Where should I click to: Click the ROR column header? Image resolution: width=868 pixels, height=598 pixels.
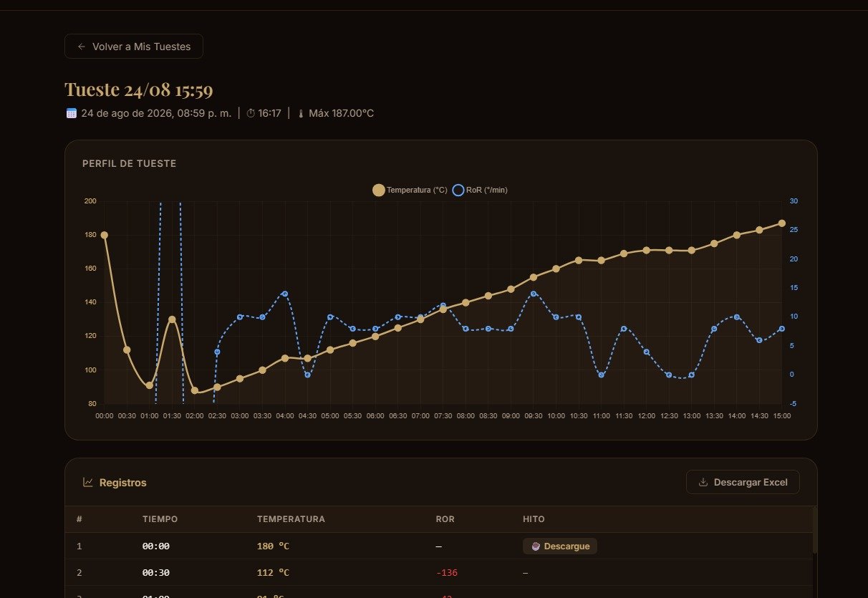[x=445, y=519]
